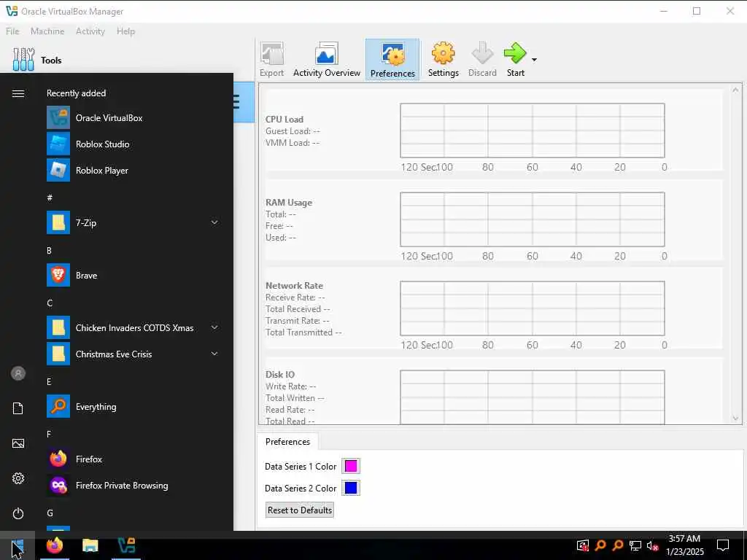The height and width of the screenshot is (560, 747).
Task: Open the Power options icon in Start
Action: click(x=18, y=513)
